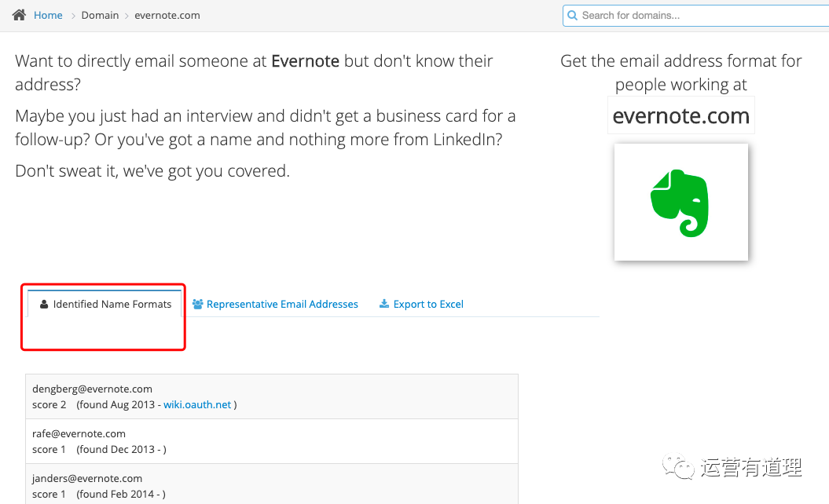Click the evernote.com domain heading box

coord(681,115)
